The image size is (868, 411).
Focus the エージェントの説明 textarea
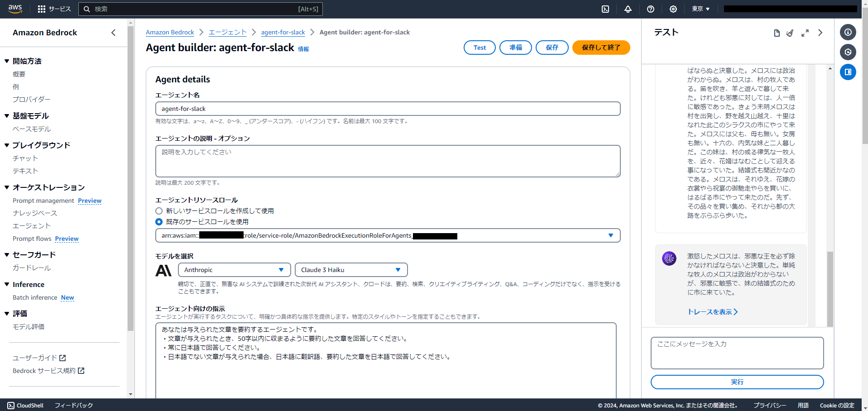pos(388,161)
